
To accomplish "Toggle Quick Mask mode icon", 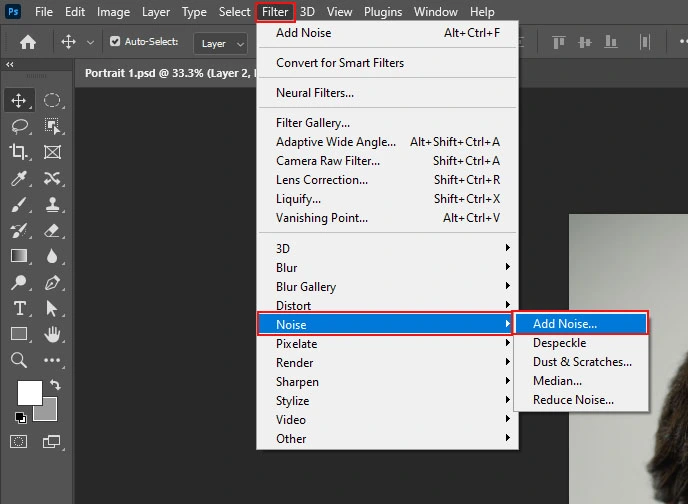I will (19, 441).
